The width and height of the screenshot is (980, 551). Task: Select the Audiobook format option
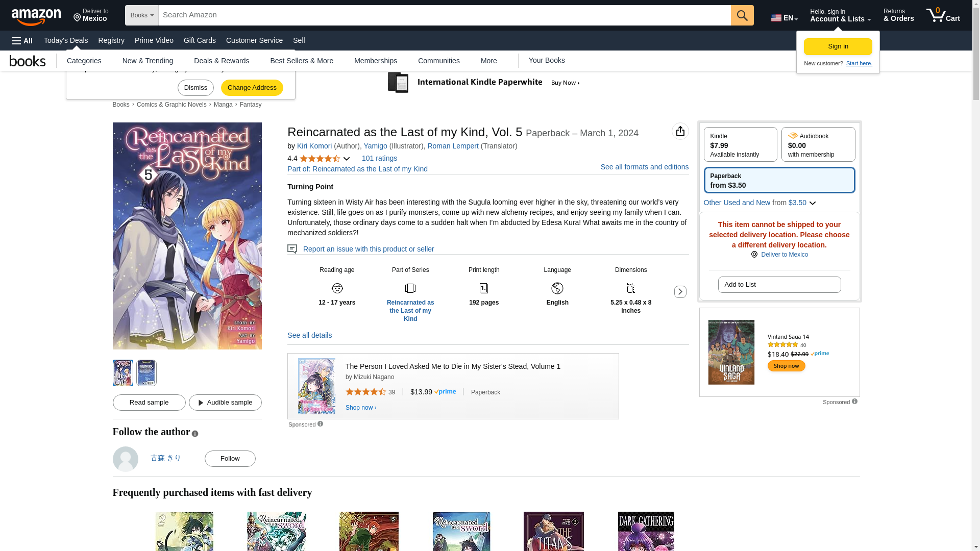818,145
